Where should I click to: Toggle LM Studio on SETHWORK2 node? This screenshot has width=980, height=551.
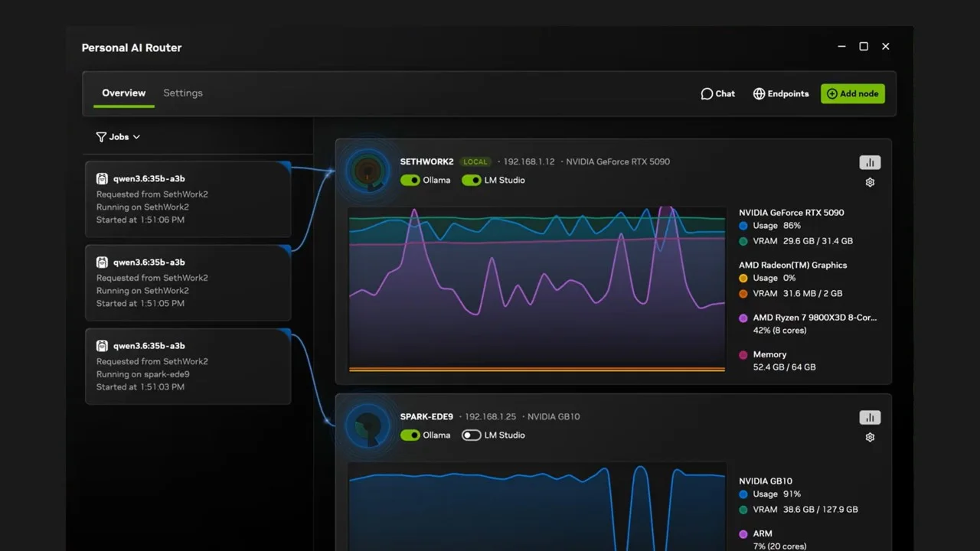click(472, 181)
